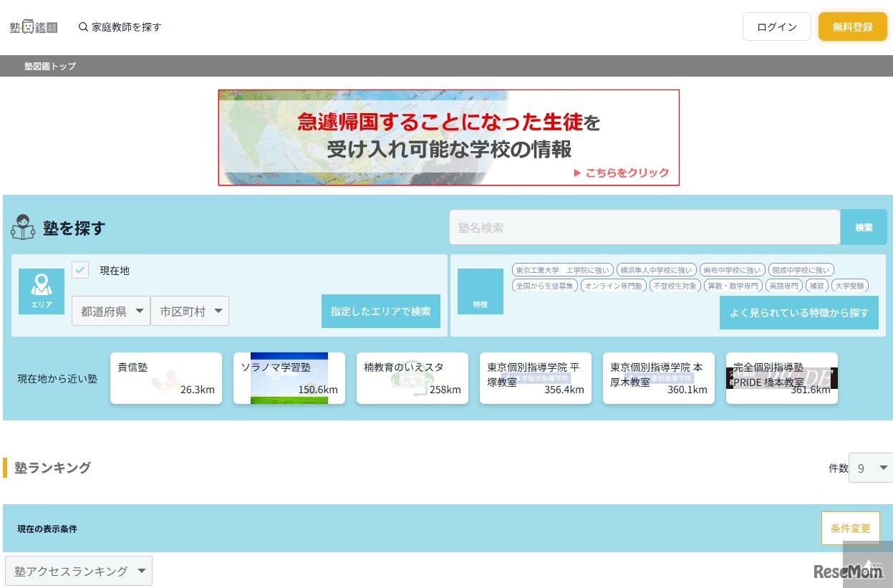Click the reading student icon by 塾を探す
The width and height of the screenshot is (893, 588).
[23, 227]
